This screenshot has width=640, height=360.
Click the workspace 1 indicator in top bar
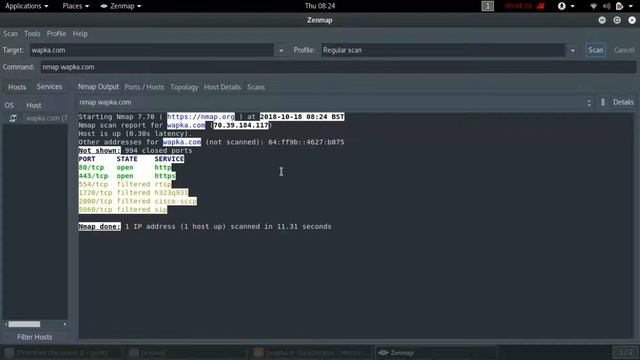[x=487, y=6]
